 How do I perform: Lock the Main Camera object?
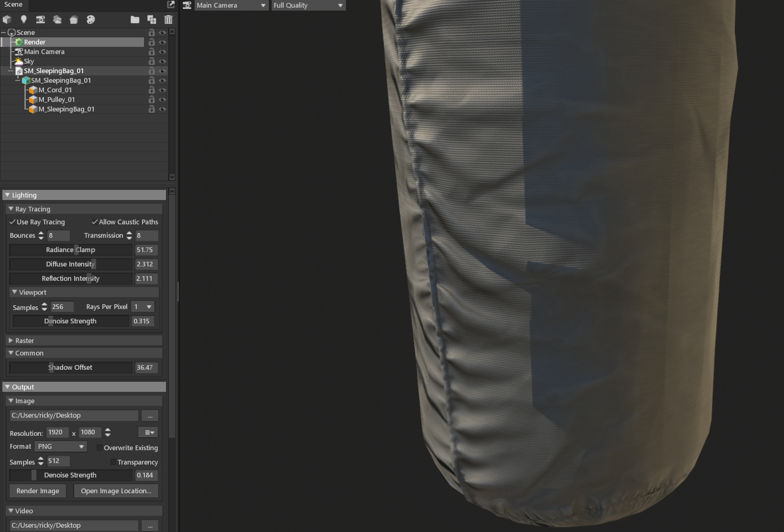[152, 52]
